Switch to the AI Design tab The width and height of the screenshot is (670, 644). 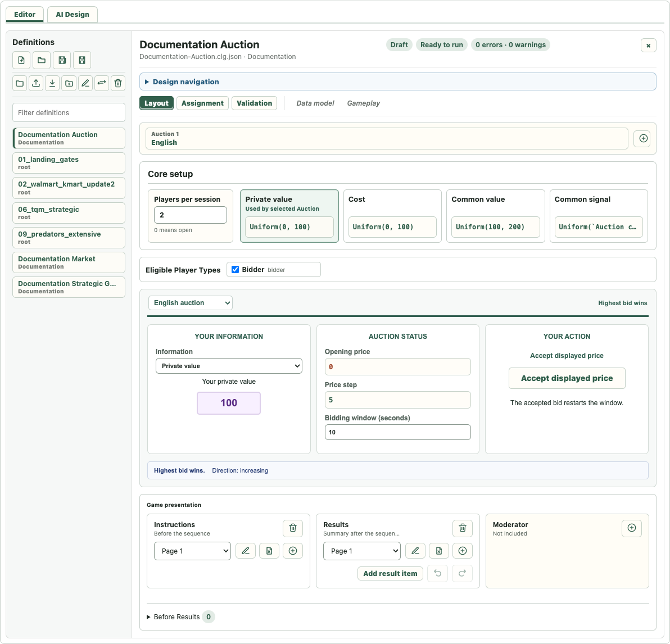click(73, 14)
